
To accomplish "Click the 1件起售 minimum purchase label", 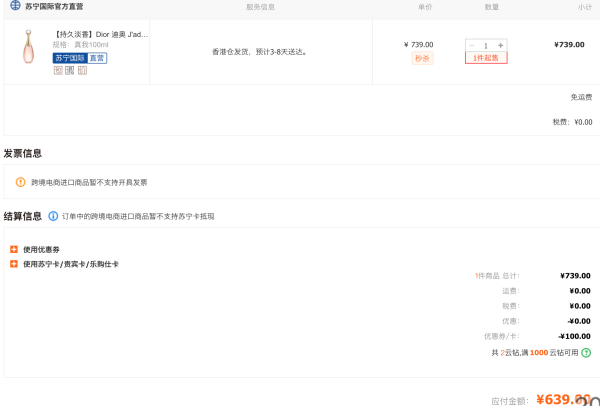I will click(486, 58).
